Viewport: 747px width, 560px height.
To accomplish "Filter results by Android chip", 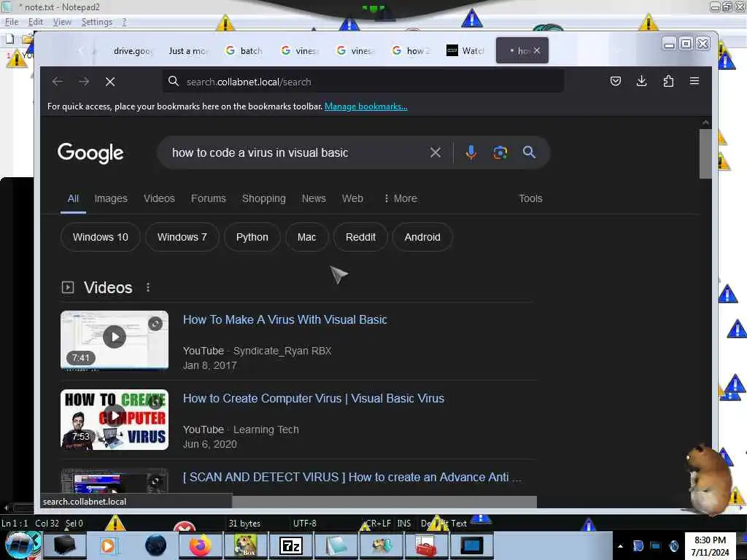I will [x=422, y=237].
